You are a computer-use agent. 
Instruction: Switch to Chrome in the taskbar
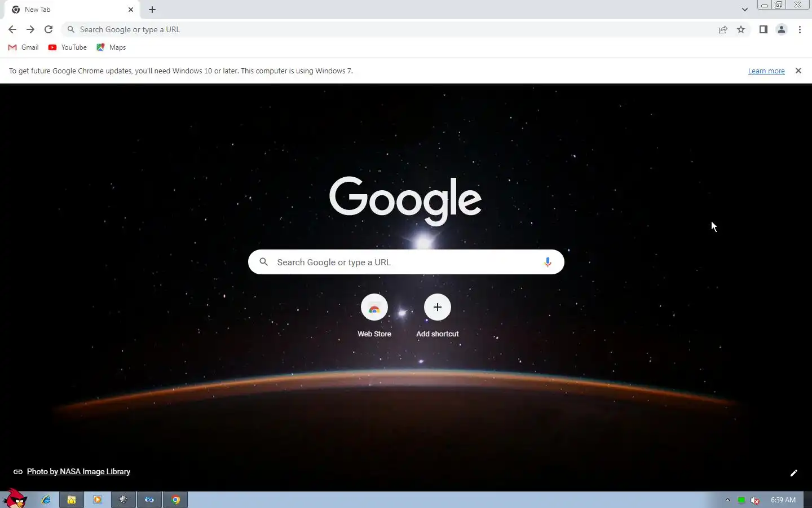coord(175,500)
